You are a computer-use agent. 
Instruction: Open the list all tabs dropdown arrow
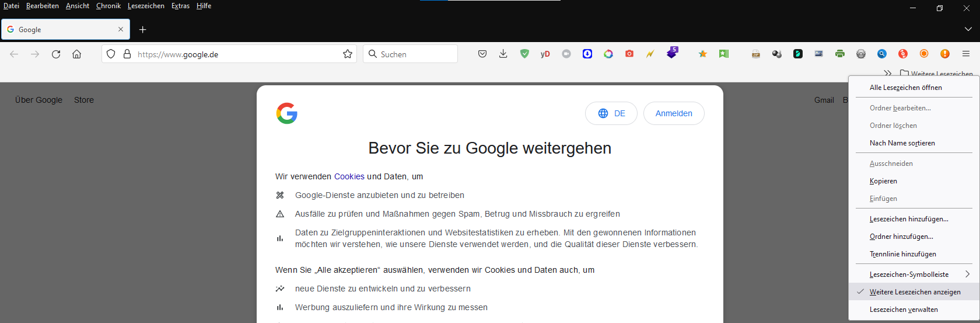pos(968,29)
